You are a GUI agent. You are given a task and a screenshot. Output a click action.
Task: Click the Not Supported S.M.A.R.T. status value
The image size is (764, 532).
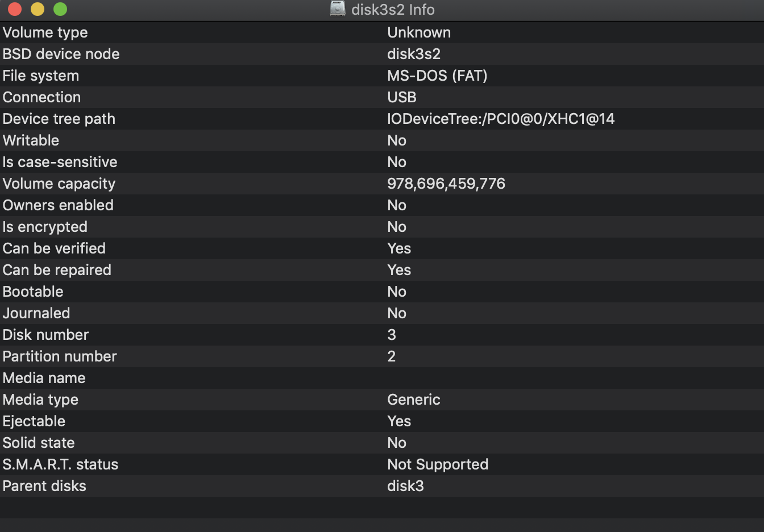pos(438,464)
